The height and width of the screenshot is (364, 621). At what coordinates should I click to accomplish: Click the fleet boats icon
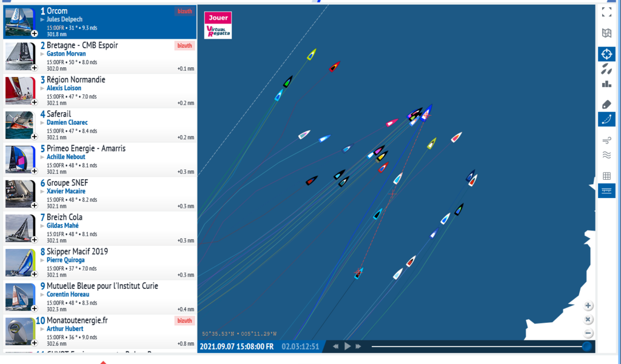(606, 69)
